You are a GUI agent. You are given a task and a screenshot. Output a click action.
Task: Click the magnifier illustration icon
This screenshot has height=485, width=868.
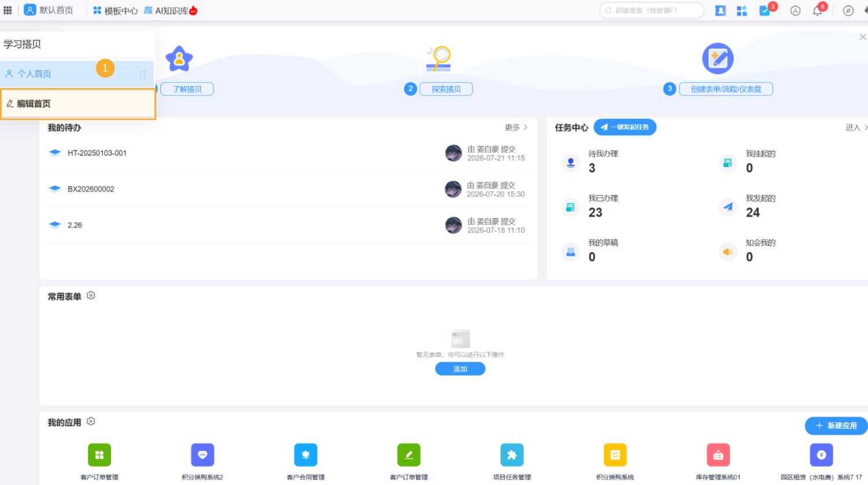tap(439, 58)
